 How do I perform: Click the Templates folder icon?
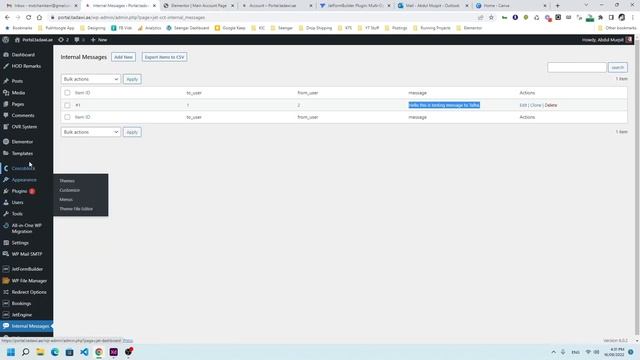click(6, 153)
